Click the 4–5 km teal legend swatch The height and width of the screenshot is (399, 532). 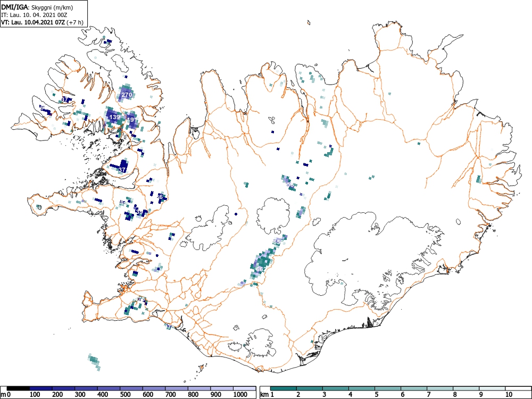[362, 388]
